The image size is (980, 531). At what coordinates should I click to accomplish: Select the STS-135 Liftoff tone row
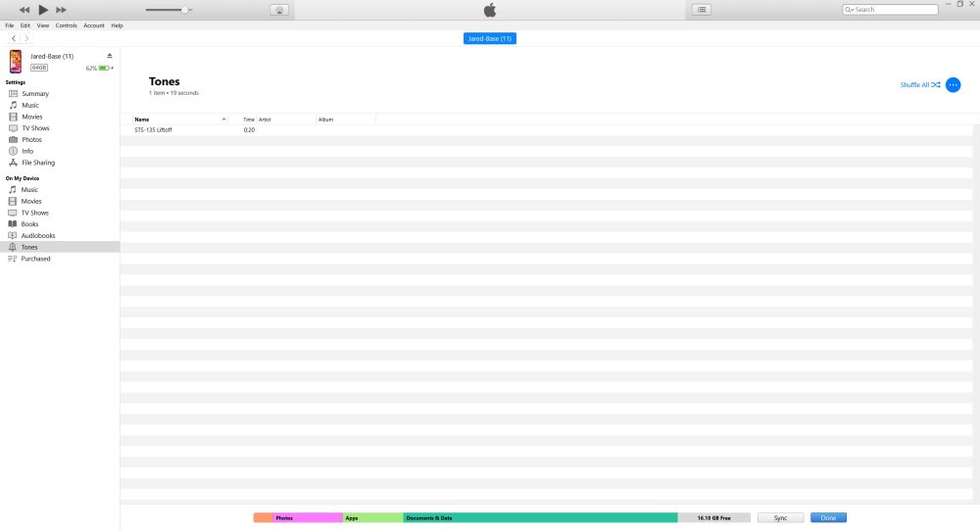click(x=547, y=130)
